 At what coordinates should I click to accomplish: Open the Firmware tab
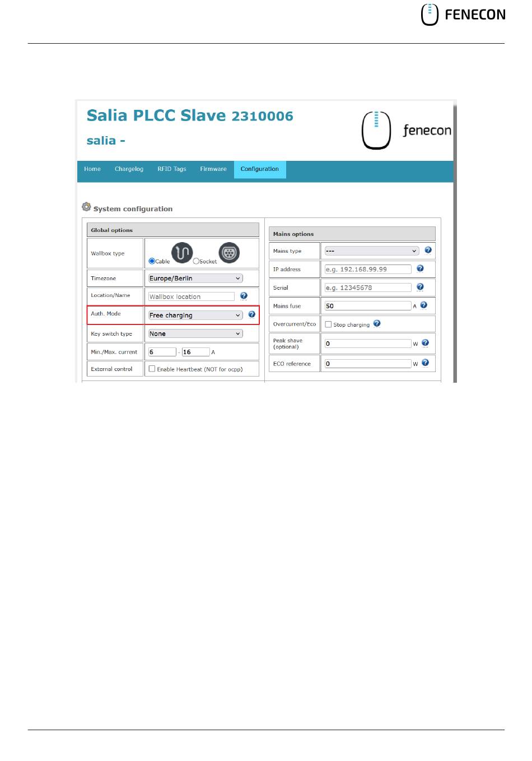coord(213,169)
